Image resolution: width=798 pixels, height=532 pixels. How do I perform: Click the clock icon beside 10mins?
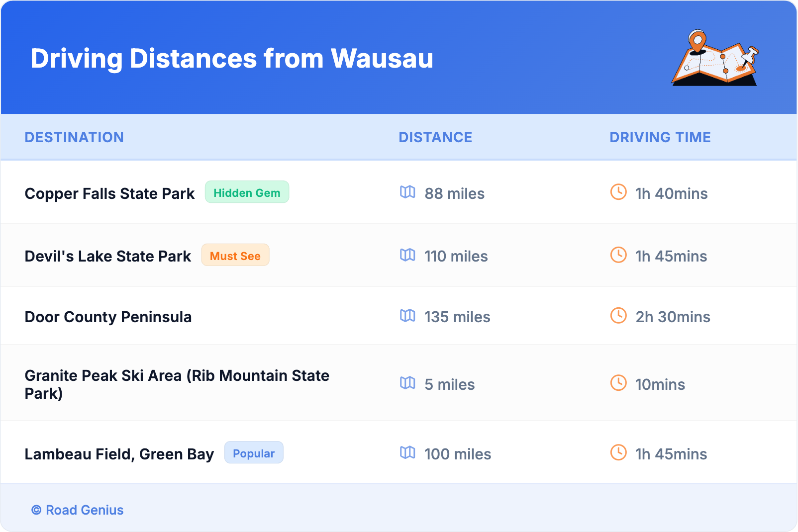point(618,383)
